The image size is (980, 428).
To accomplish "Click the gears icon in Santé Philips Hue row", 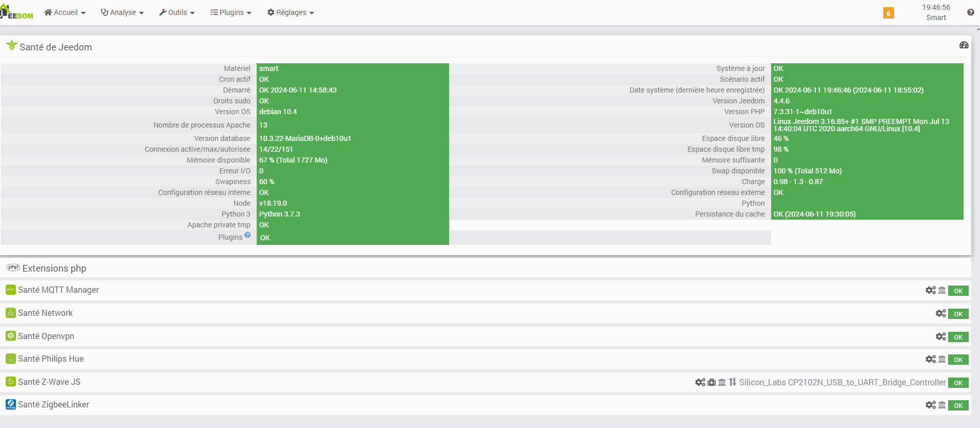I will point(931,359).
